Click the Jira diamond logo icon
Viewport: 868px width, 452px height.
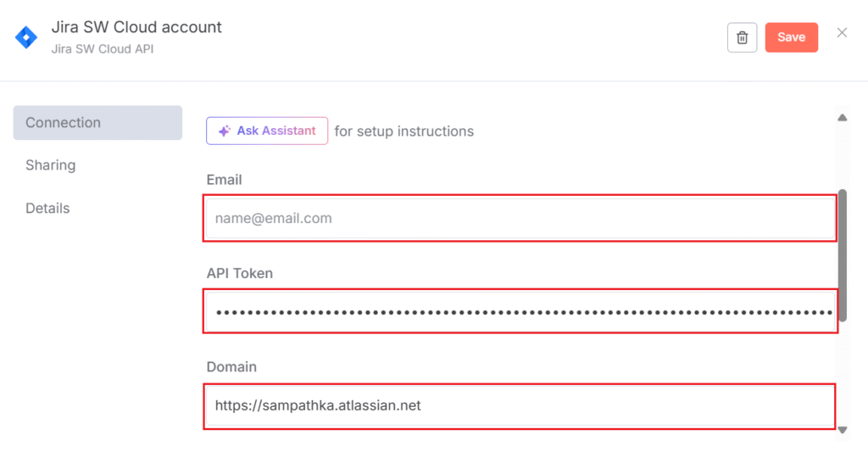[27, 37]
